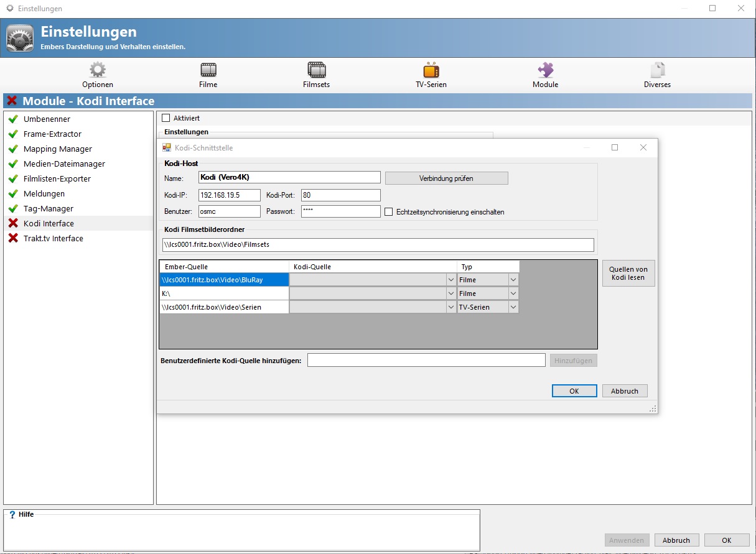756x554 pixels.
Task: Open Kodi-Quelle dropdown for Serien row
Action: click(x=450, y=307)
